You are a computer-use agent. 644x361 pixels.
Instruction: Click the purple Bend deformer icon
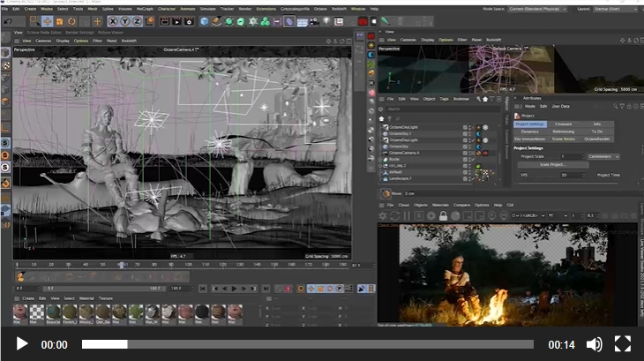click(289, 21)
